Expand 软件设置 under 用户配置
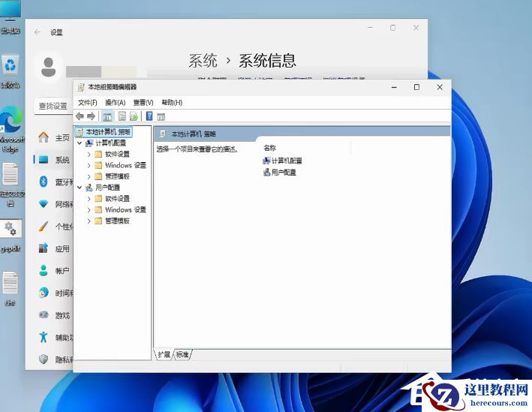This screenshot has width=532, height=412. point(89,199)
